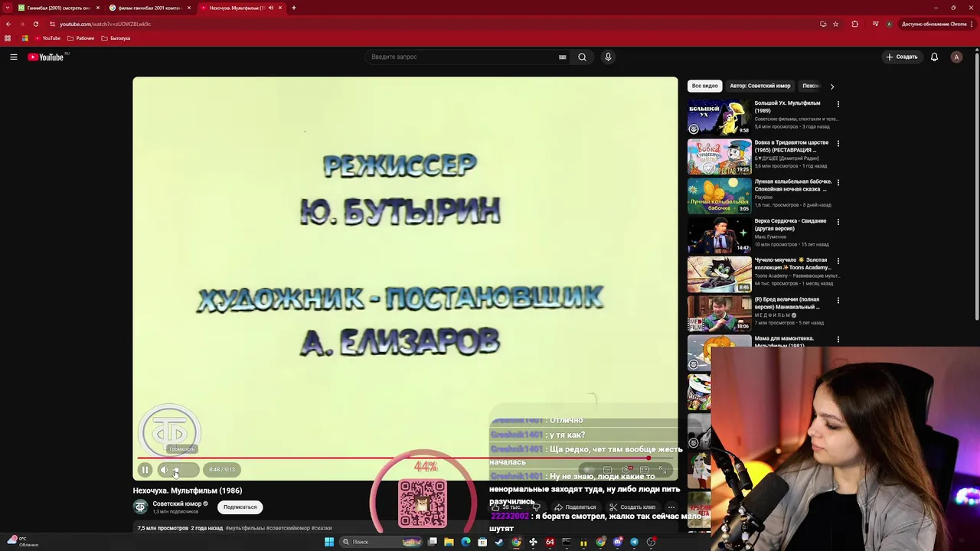Switch to the Ганнибал (2001) смотреть browser tab
The width and height of the screenshot is (980, 551).
pos(58,8)
